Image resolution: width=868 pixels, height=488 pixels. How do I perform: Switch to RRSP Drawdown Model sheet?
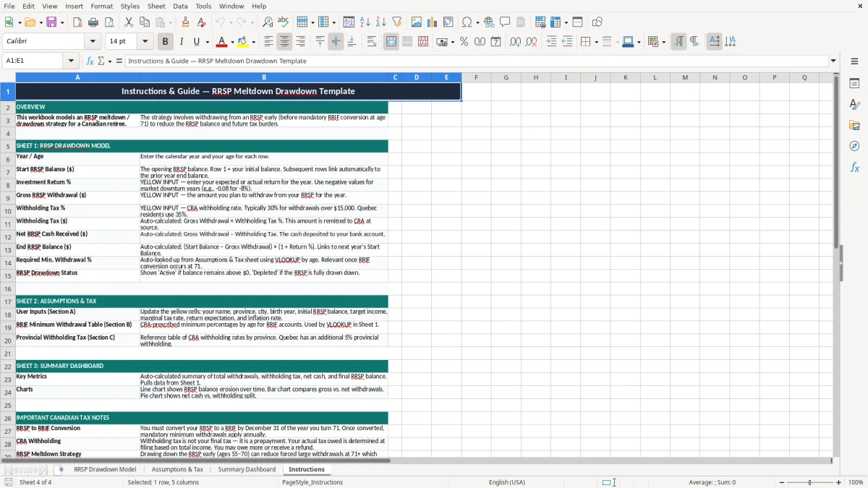[105, 469]
